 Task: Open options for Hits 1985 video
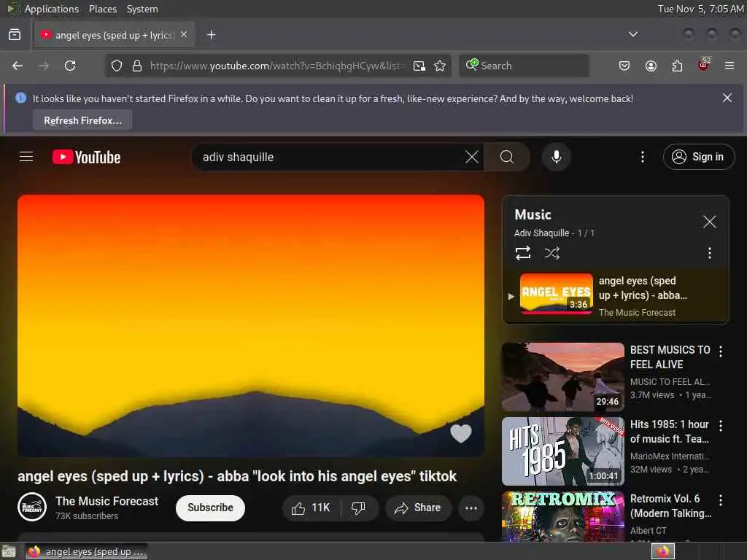tap(720, 426)
